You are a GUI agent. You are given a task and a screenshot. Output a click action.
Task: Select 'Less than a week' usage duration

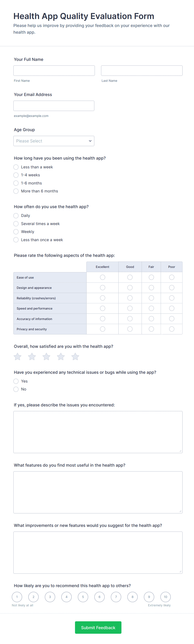(x=16, y=167)
